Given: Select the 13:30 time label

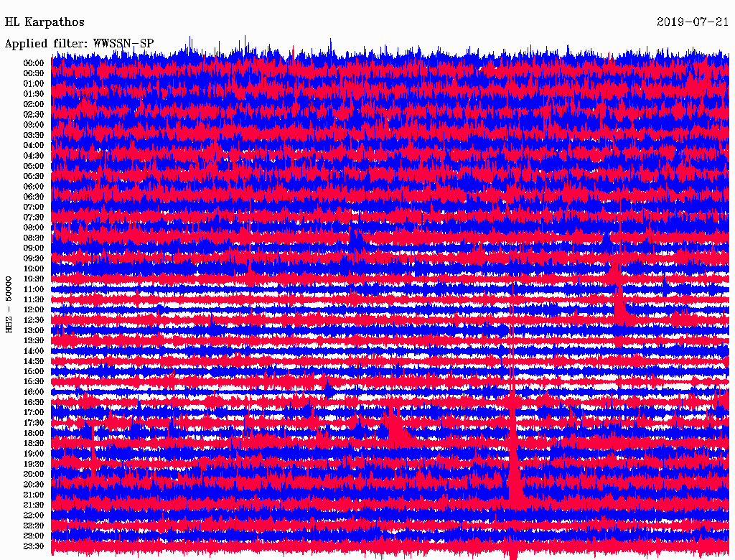Looking at the screenshot, I should coord(34,340).
